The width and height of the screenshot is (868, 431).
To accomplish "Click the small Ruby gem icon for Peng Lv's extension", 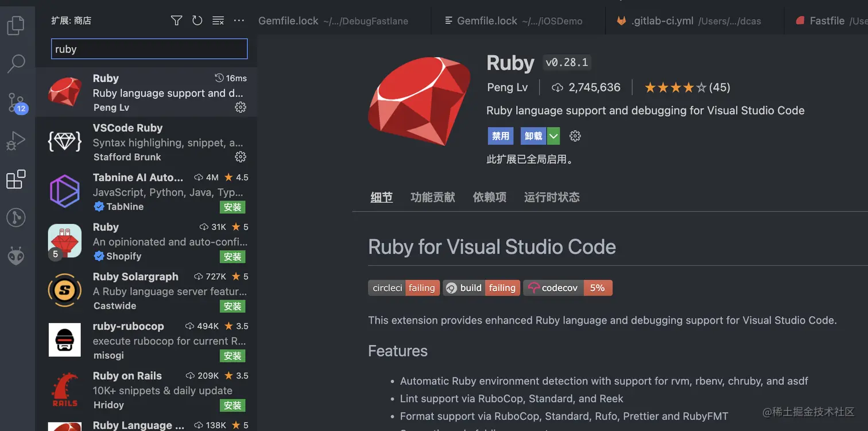I will click(65, 92).
